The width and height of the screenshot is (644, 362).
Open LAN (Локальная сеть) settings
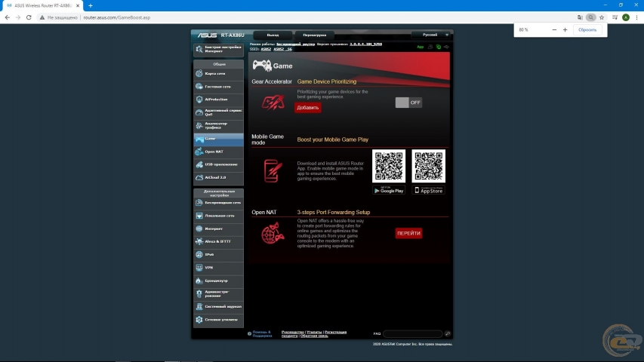[x=218, y=216]
